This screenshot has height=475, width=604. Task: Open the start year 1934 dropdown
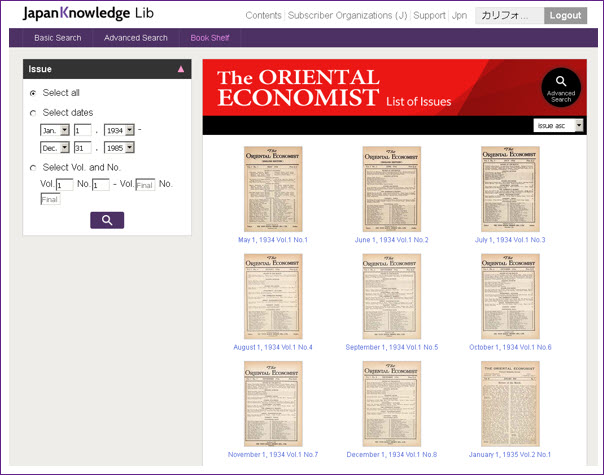(119, 130)
